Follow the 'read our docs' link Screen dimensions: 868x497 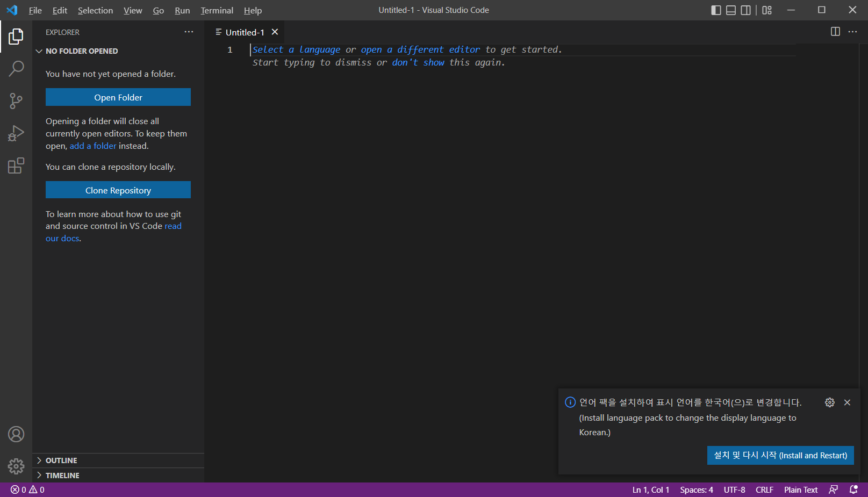pyautogui.click(x=113, y=232)
